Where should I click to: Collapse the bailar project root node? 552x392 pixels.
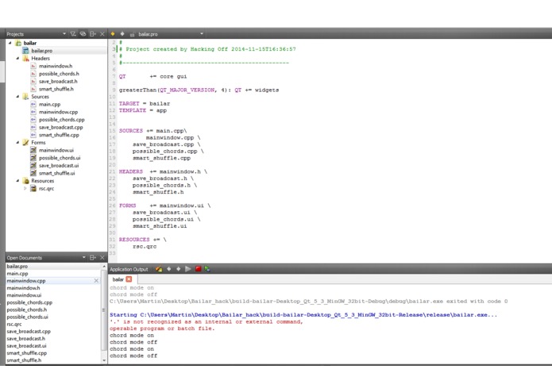pos(10,43)
